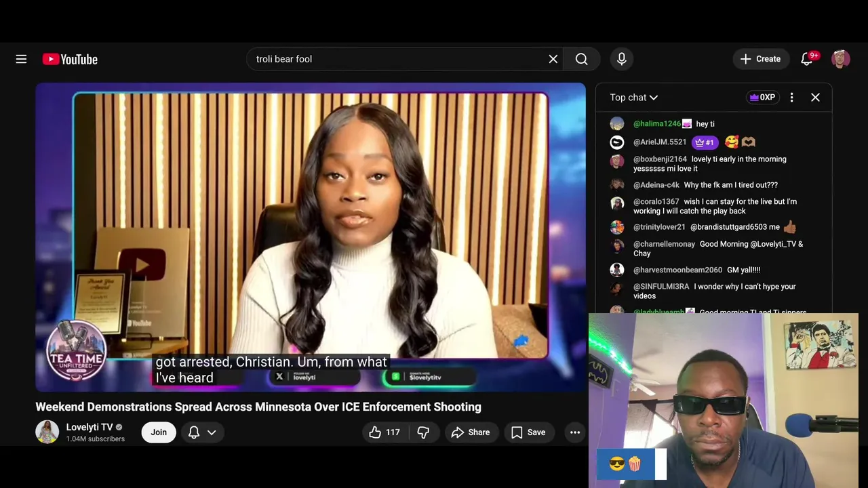Open the Create menu
The height and width of the screenshot is (488, 868).
tap(761, 59)
